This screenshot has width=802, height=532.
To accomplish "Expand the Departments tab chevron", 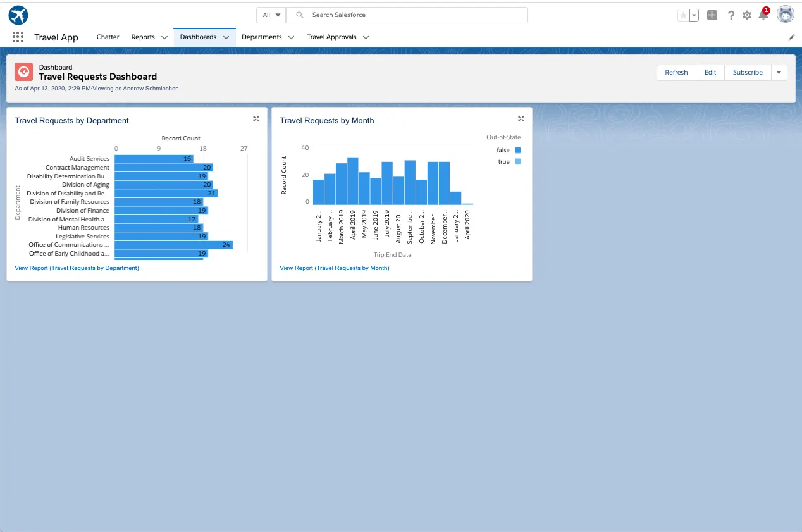I will (x=291, y=37).
